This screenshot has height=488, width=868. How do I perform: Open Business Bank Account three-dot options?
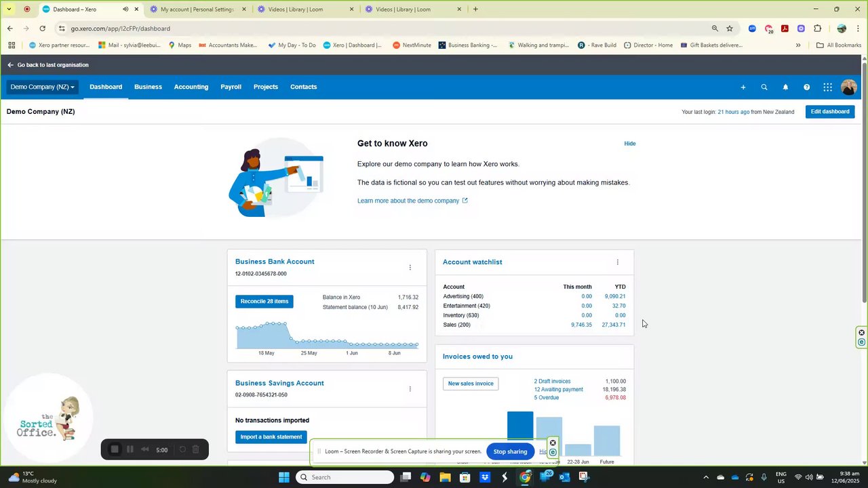tap(410, 268)
